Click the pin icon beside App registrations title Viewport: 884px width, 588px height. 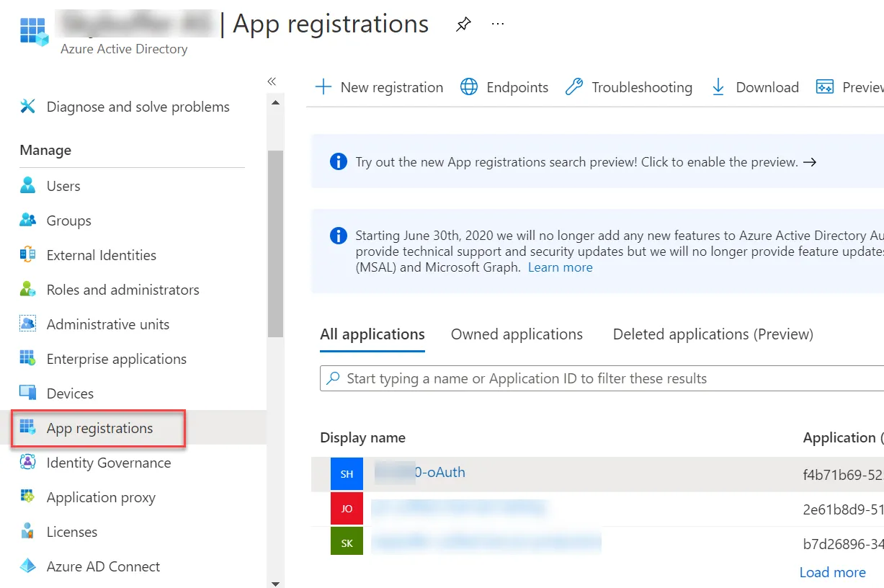(463, 24)
